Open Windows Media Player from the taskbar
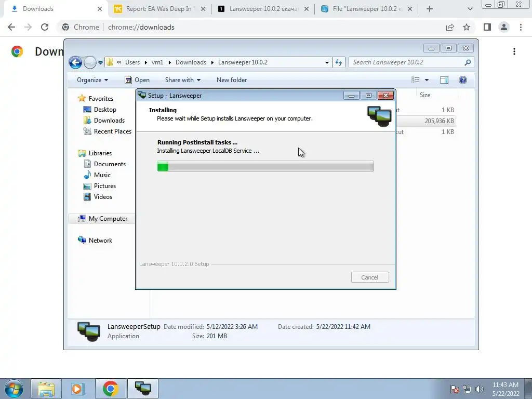 coord(77,389)
